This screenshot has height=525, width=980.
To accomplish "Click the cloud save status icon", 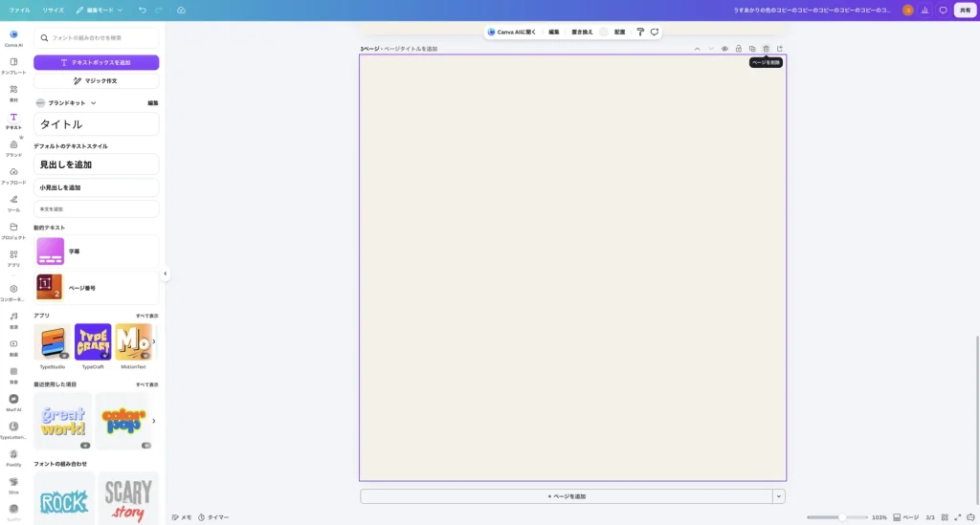I will [181, 10].
